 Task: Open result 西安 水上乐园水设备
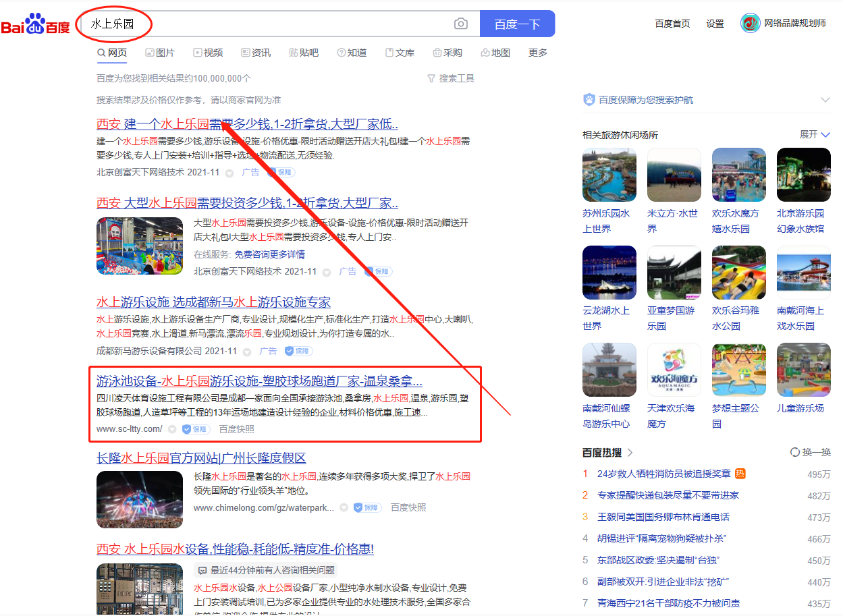[x=235, y=549]
